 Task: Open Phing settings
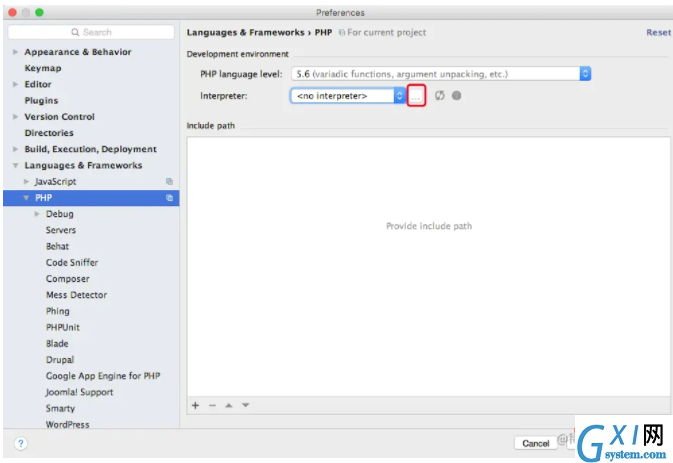click(x=58, y=311)
